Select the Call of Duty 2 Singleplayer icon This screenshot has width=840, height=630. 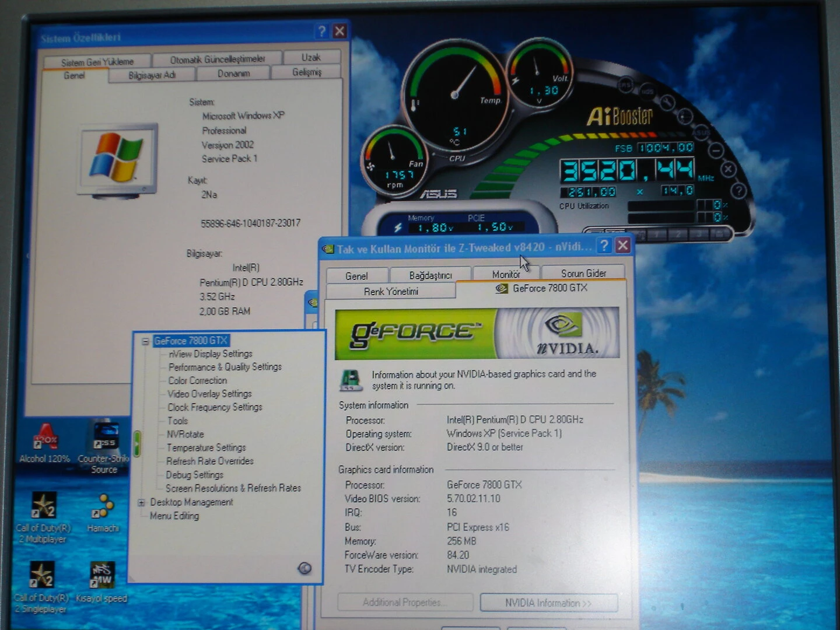click(42, 587)
